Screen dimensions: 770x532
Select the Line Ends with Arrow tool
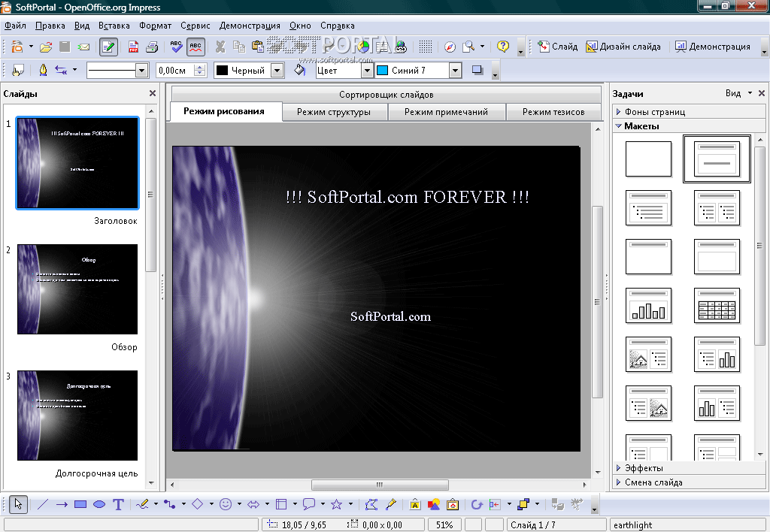click(x=62, y=504)
